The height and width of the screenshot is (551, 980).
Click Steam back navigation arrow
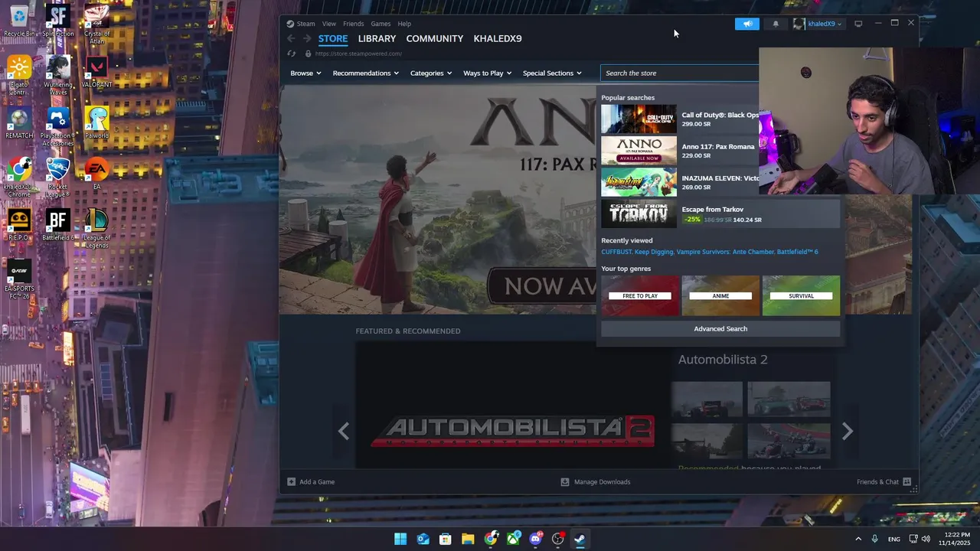(291, 38)
